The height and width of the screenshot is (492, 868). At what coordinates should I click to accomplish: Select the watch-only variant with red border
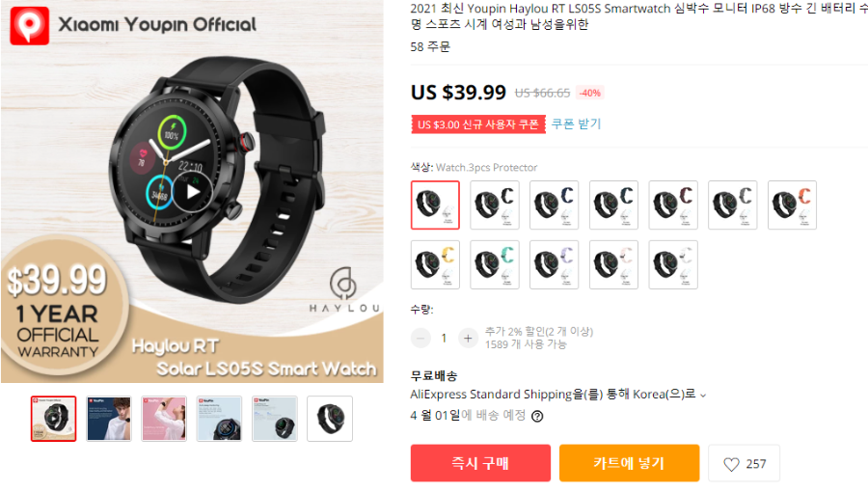(435, 205)
